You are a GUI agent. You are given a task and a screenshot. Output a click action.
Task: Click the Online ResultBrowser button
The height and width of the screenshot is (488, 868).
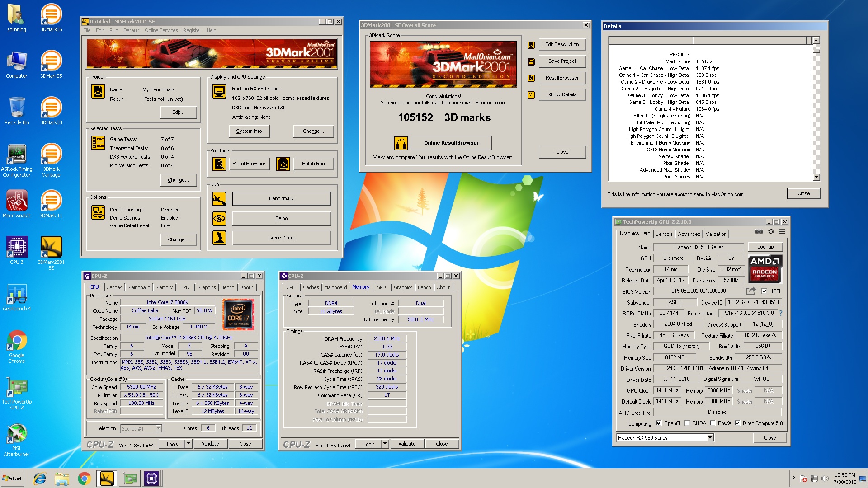tap(451, 143)
